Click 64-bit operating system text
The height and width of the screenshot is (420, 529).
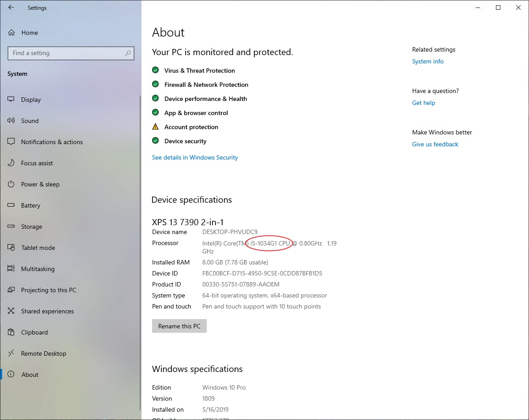pos(234,295)
